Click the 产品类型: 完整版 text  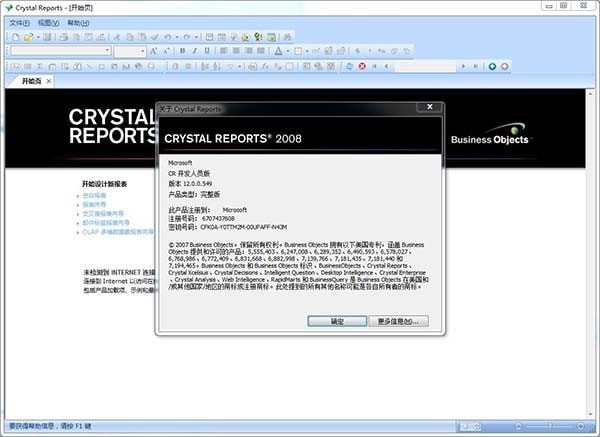(194, 194)
